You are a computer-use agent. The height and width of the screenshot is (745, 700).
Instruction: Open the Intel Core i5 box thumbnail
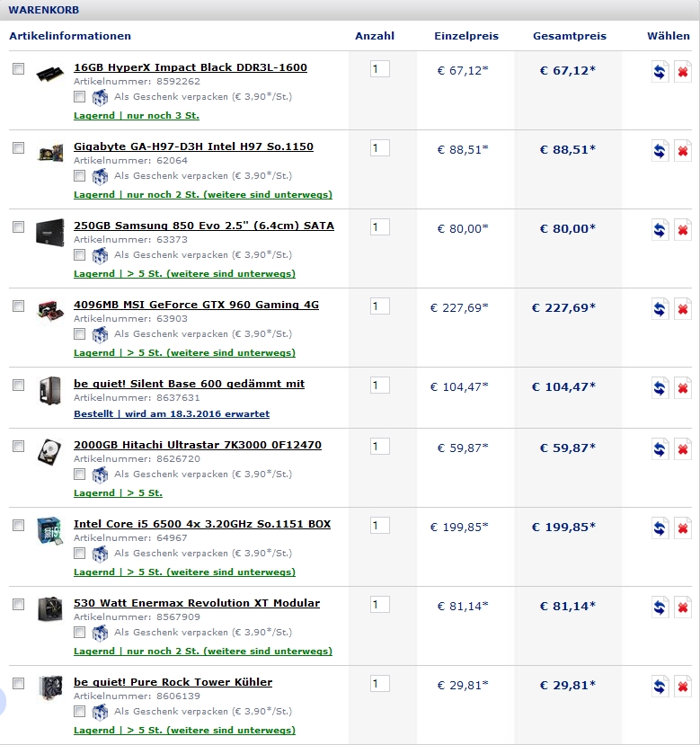click(x=49, y=531)
